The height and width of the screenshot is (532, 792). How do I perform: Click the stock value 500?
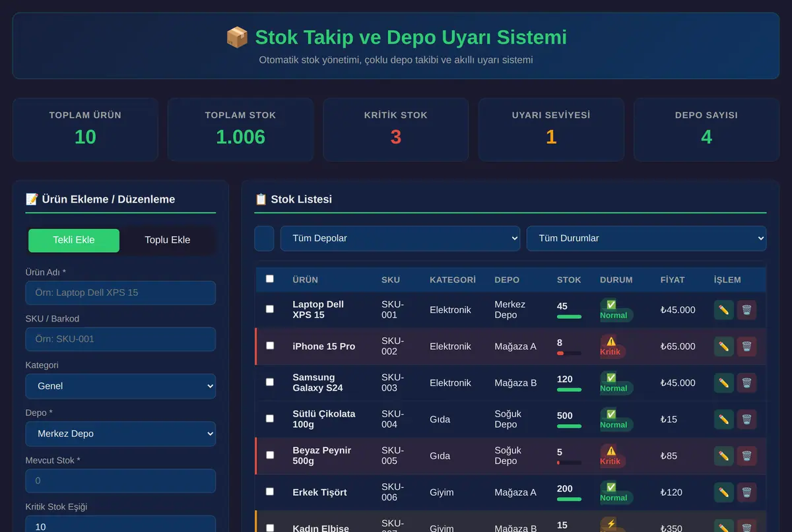click(x=565, y=416)
